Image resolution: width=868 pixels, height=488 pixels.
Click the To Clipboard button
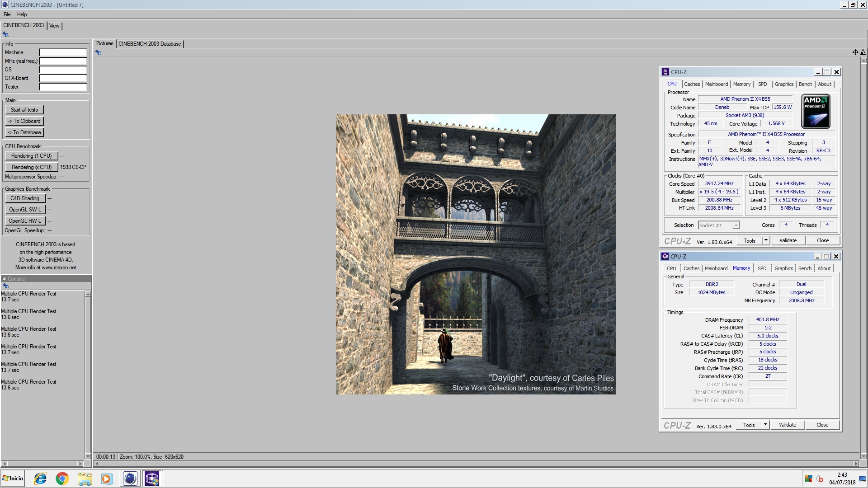tap(24, 121)
